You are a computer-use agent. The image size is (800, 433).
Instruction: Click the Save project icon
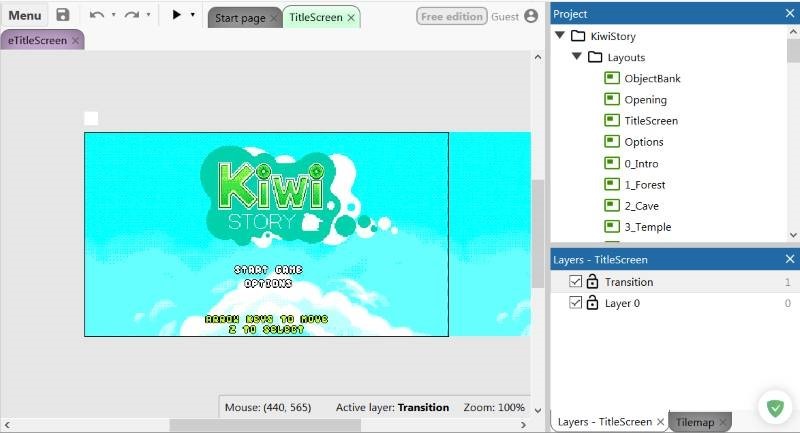tap(63, 15)
